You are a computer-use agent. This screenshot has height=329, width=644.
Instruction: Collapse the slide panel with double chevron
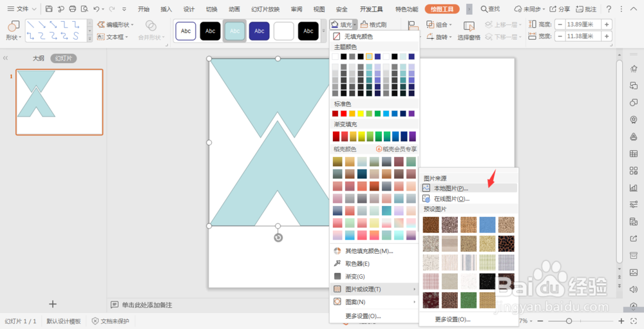click(x=5, y=59)
